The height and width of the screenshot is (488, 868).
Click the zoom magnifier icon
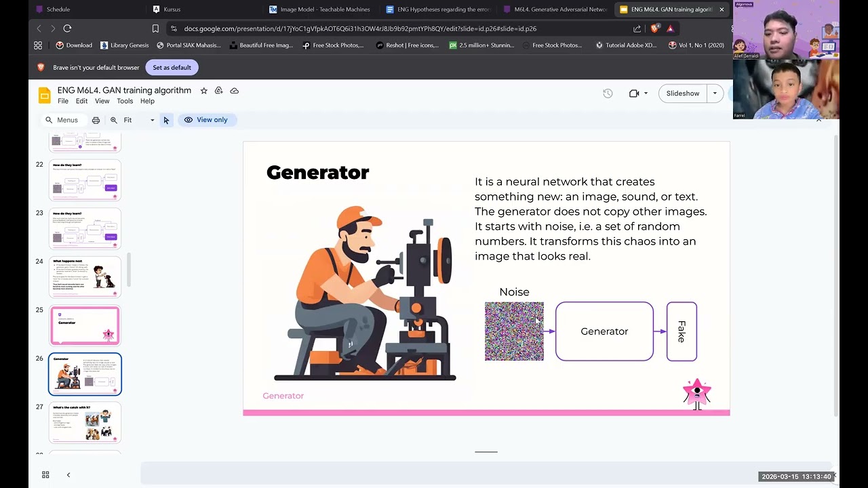point(114,120)
